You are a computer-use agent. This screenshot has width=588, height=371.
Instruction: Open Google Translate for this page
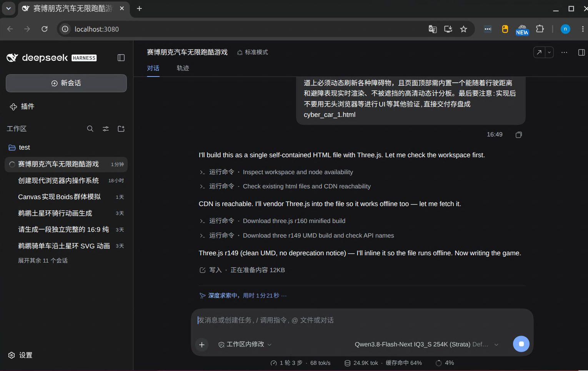[433, 29]
